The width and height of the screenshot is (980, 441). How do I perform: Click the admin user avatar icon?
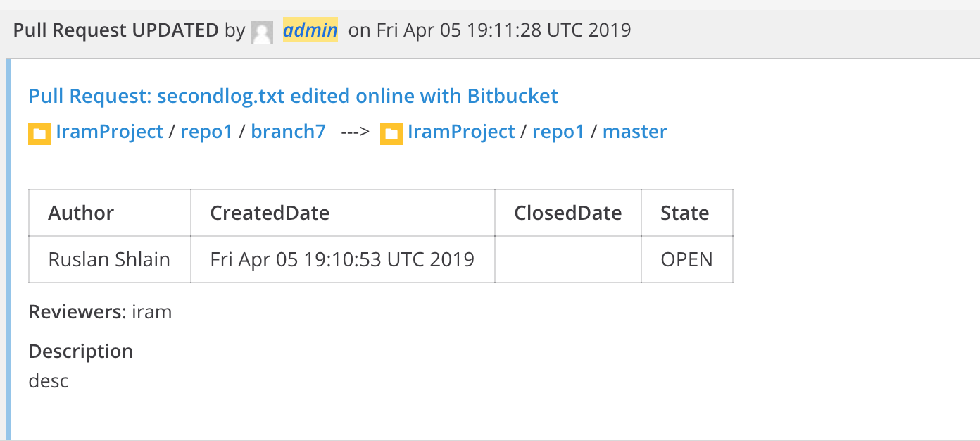click(x=262, y=32)
